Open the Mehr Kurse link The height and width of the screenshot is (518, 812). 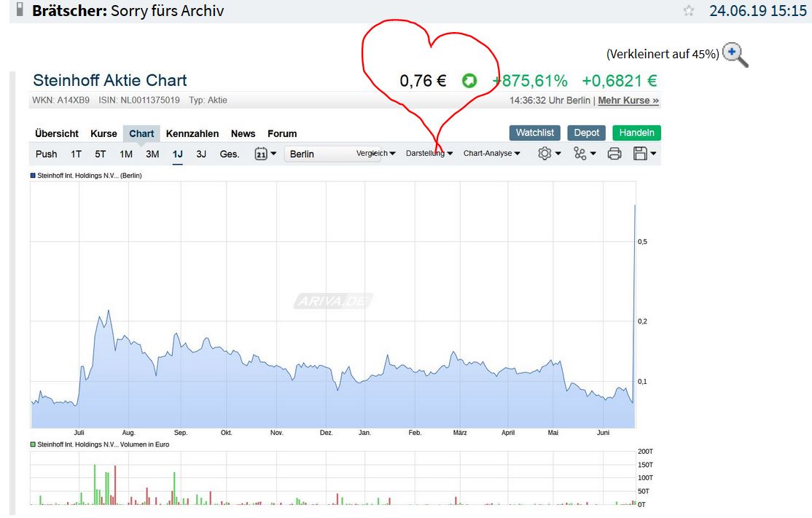(x=628, y=101)
